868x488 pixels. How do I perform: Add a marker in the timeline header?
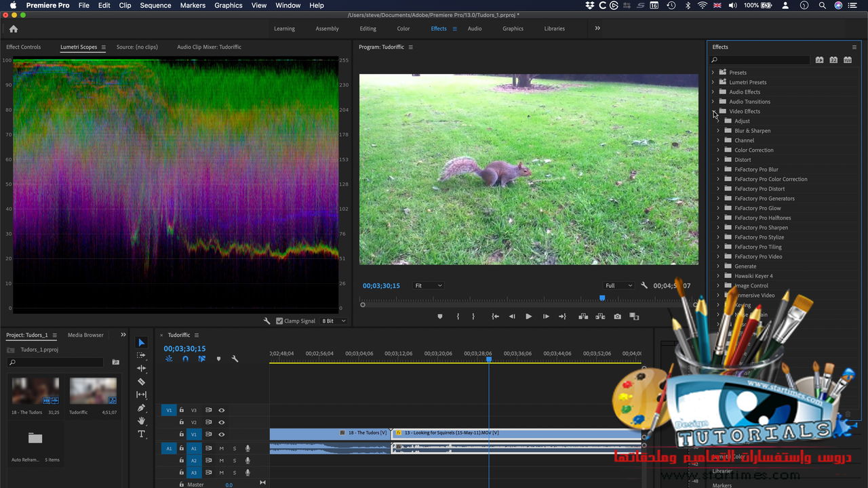coord(218,359)
